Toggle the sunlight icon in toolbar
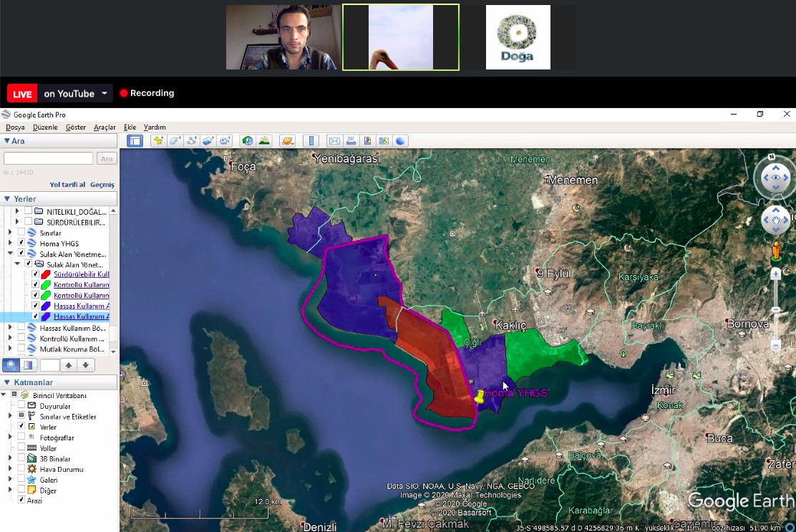Screen dimensions: 796x532 [x=264, y=141]
